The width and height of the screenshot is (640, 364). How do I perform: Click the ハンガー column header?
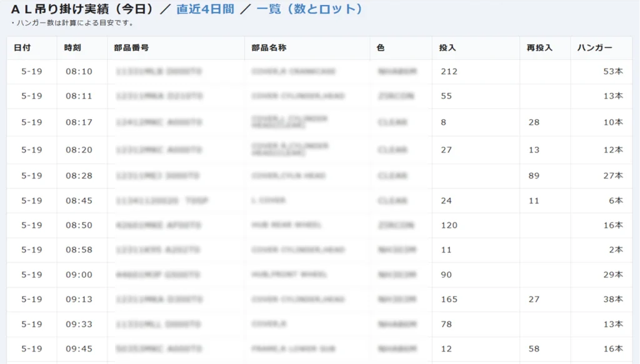[594, 48]
